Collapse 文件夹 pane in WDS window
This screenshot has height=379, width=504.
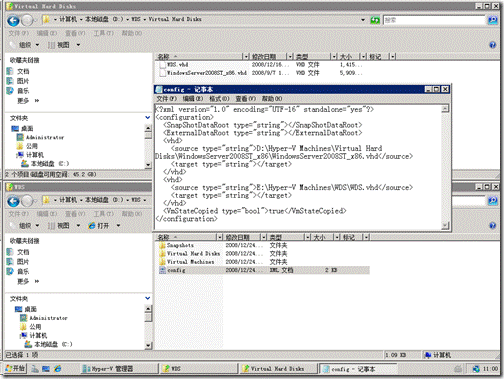coord(148,298)
